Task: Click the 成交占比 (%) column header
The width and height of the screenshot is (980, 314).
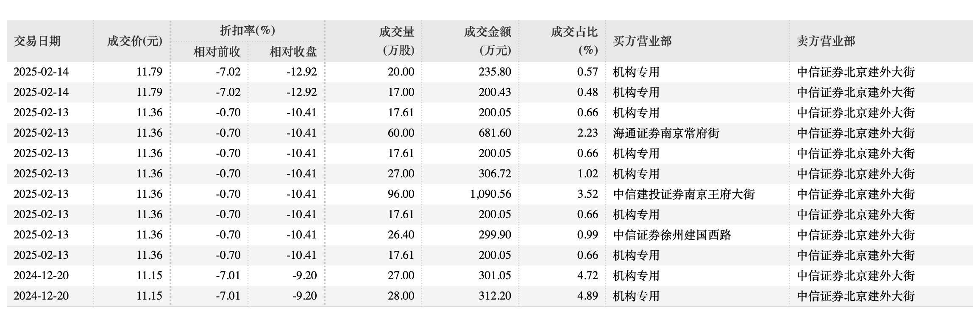Action: tap(574, 41)
